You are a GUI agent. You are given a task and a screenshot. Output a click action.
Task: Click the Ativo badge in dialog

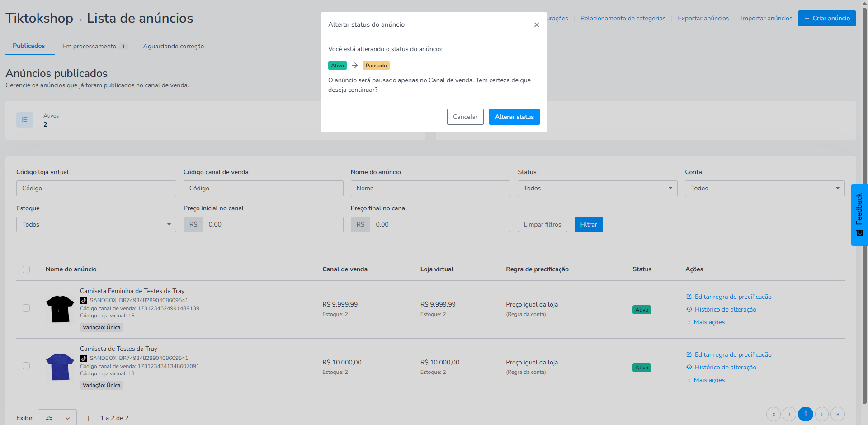click(337, 66)
